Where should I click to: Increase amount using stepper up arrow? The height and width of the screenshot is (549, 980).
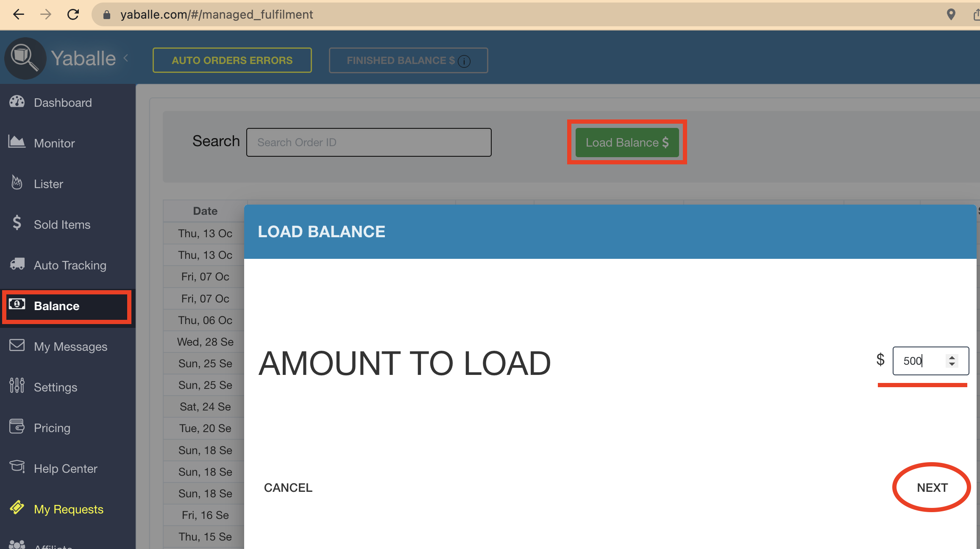pos(952,357)
